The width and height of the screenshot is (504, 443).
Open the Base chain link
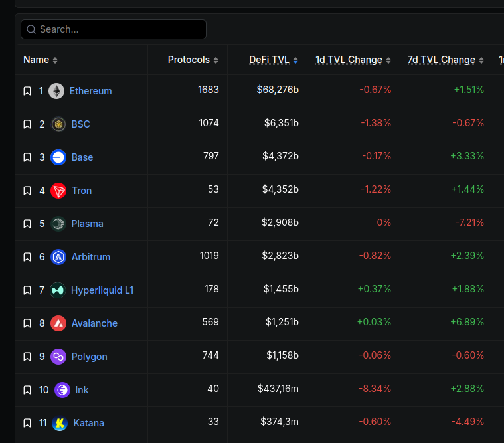click(x=82, y=157)
